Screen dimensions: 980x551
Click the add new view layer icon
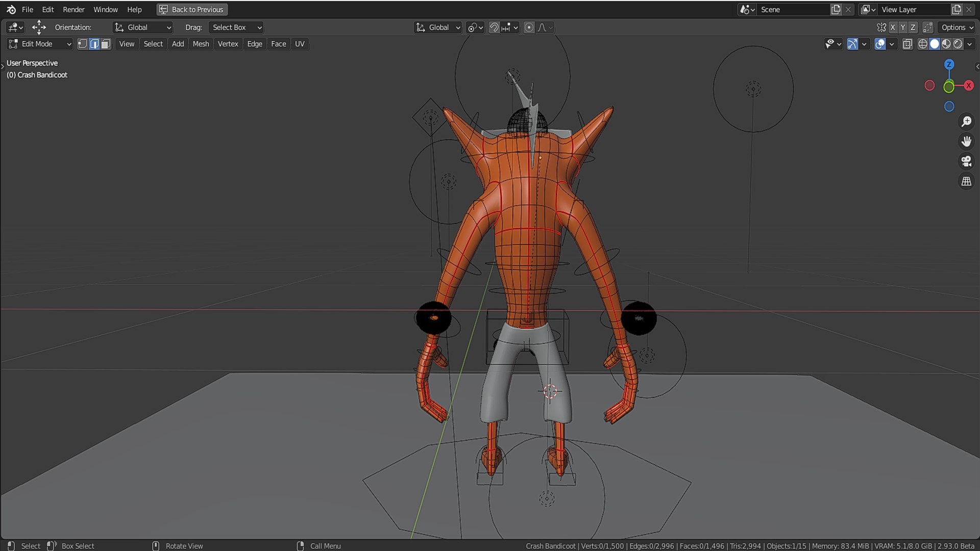pos(957,10)
